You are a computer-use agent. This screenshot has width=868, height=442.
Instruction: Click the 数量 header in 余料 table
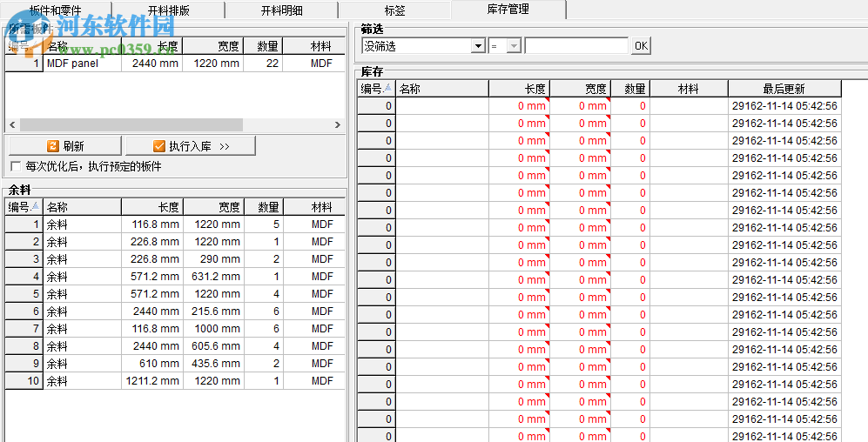click(264, 207)
